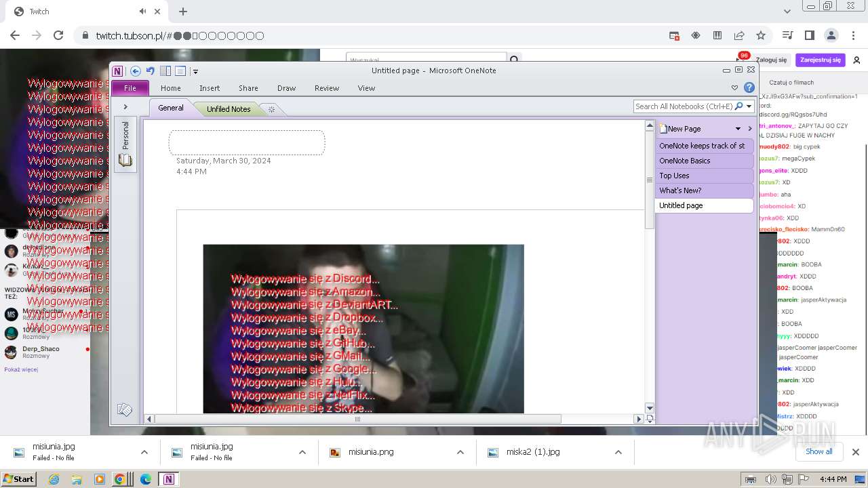Switch to the Insert ribbon tab

(x=210, y=88)
